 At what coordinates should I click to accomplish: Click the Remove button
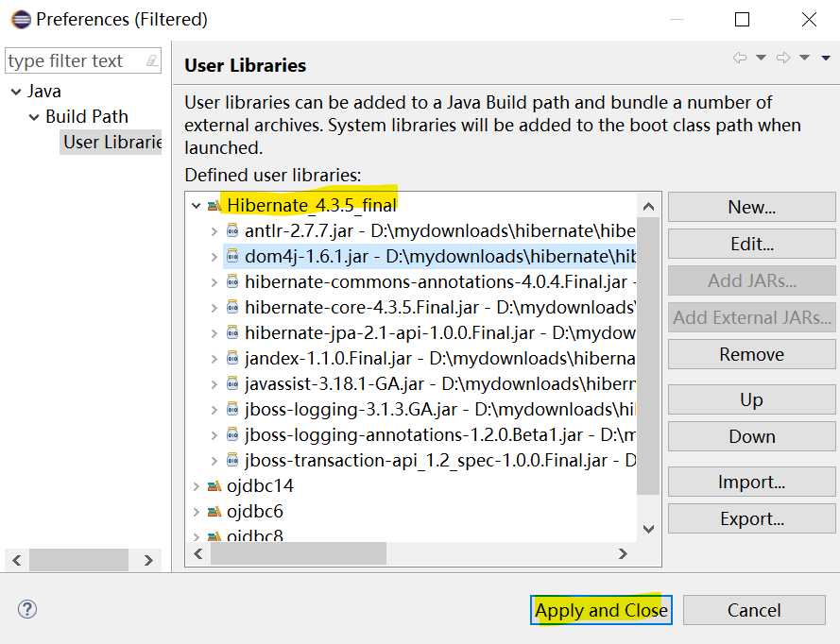point(751,354)
